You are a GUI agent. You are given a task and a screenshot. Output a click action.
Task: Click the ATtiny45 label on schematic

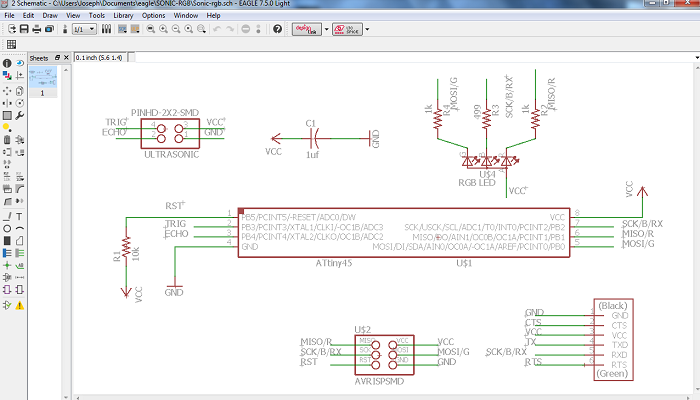(x=334, y=263)
